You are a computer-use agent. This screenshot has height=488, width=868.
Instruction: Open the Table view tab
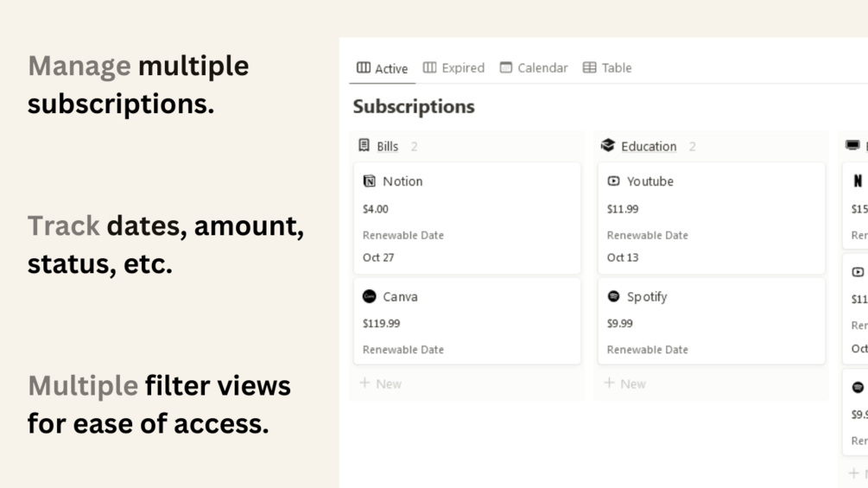[x=607, y=67]
